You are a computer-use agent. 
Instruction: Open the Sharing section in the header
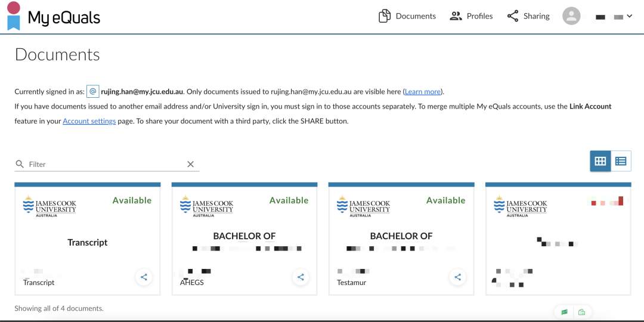pyautogui.click(x=528, y=16)
